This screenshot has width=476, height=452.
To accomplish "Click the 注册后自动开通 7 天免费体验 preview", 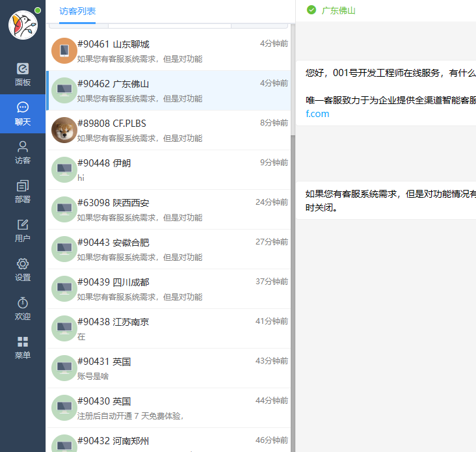I will click(131, 416).
